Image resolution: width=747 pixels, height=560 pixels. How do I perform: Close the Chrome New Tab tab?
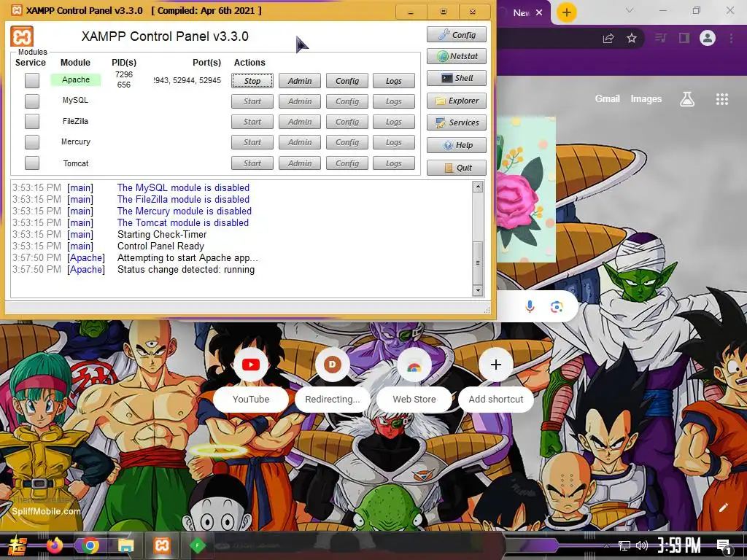[539, 12]
